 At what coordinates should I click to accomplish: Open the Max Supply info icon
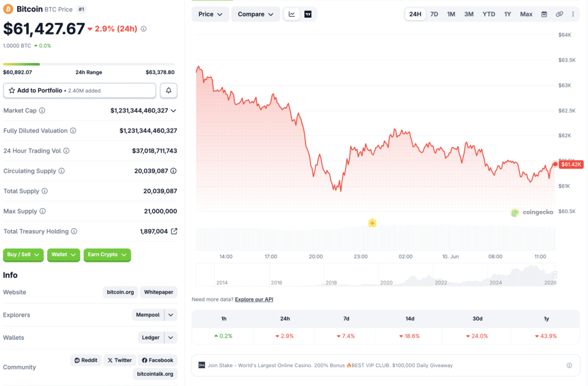(x=42, y=211)
